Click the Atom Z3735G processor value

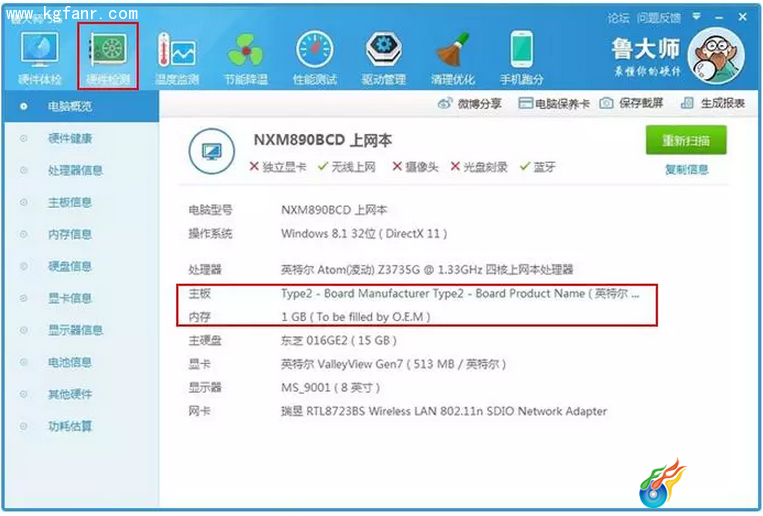tap(427, 269)
